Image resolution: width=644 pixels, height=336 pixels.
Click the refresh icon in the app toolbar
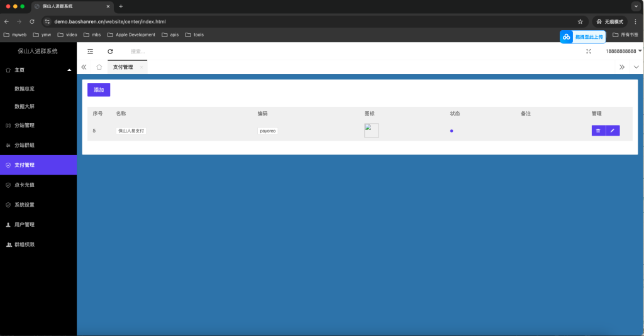[110, 51]
